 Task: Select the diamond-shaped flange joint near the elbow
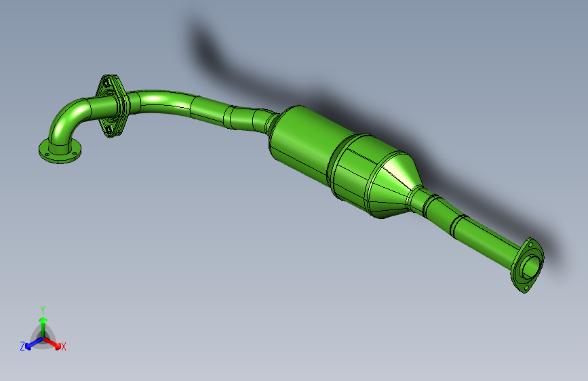coord(113,106)
